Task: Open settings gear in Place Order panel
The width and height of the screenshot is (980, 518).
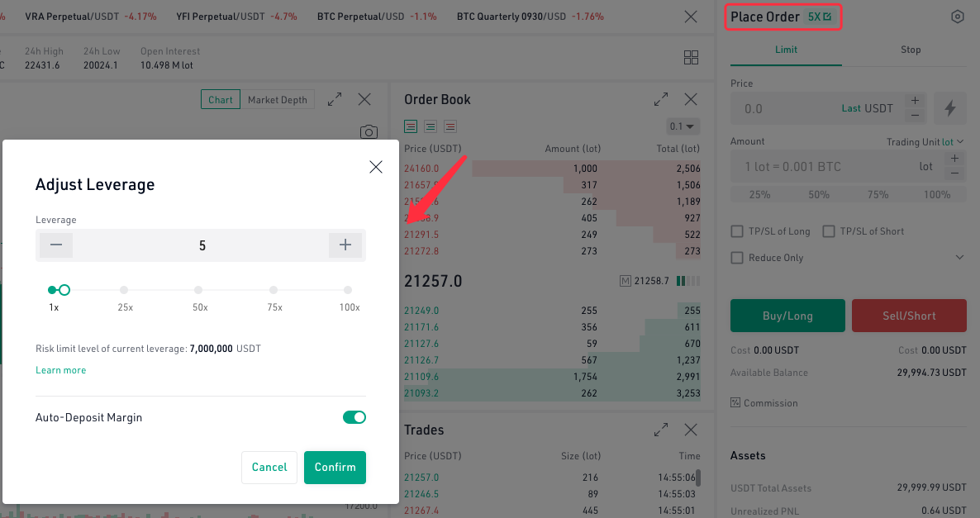Action: point(958,17)
